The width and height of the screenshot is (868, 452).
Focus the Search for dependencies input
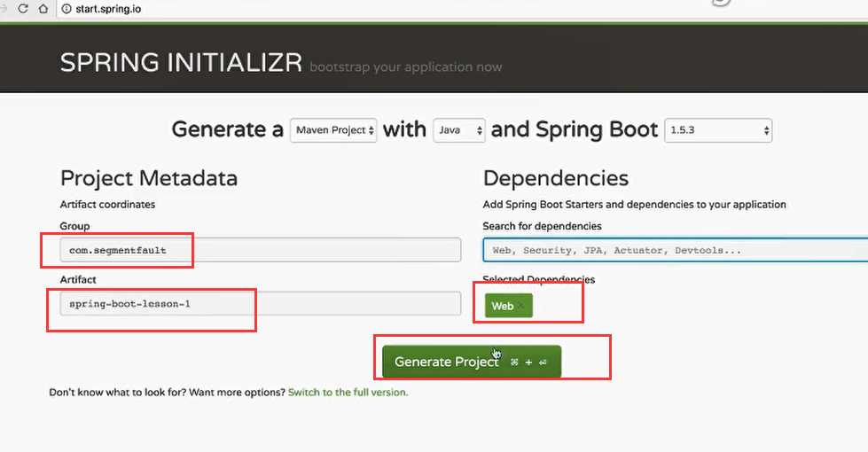tap(676, 250)
